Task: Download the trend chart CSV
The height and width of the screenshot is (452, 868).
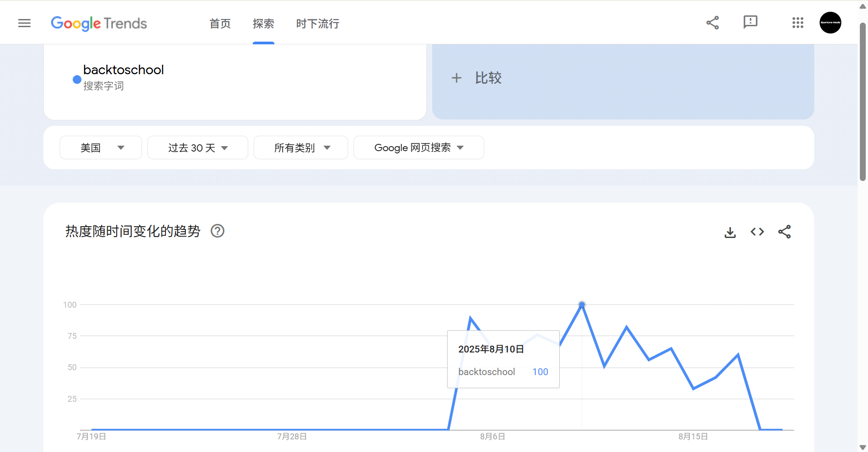Action: point(730,232)
